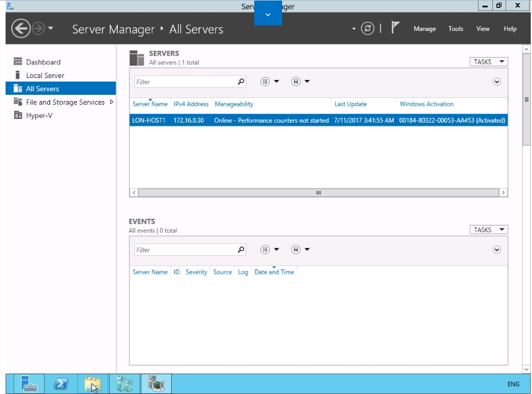Sort by Server Name in Servers

(150, 104)
